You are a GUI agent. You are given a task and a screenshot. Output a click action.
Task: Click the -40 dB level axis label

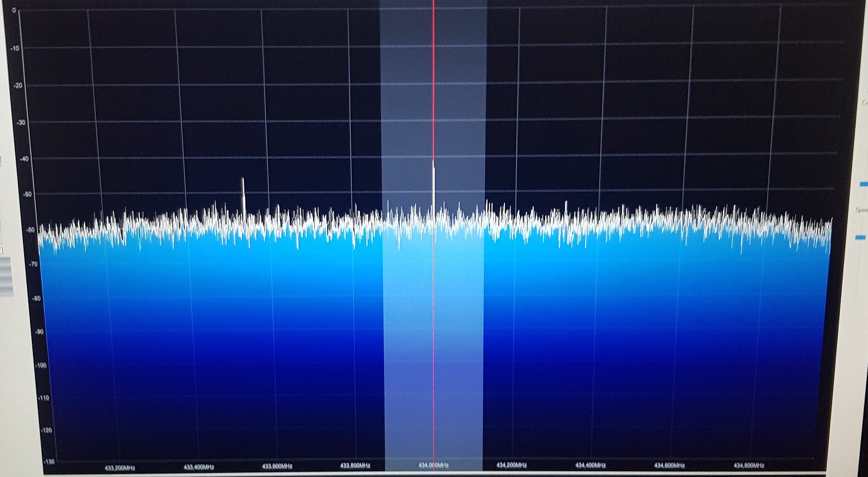click(24, 159)
